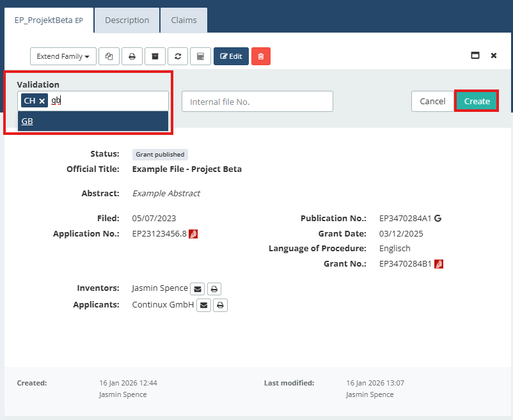The width and height of the screenshot is (513, 420).
Task: Click the archive box icon
Action: click(155, 56)
